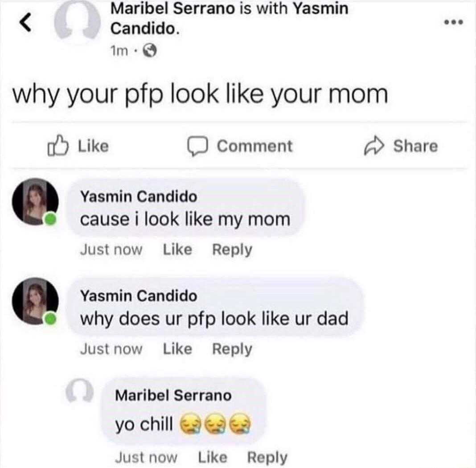Open the three-dot post options menu
The image size is (476, 468).
point(454,22)
